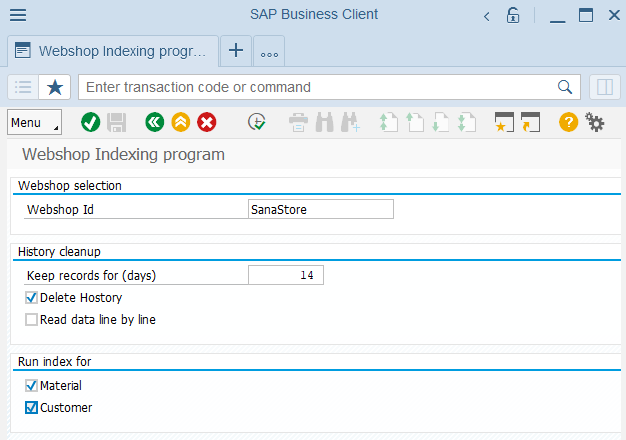The height and width of the screenshot is (440, 626).
Task: Uncheck the Delete Hostory checkbox
Action: (31, 298)
